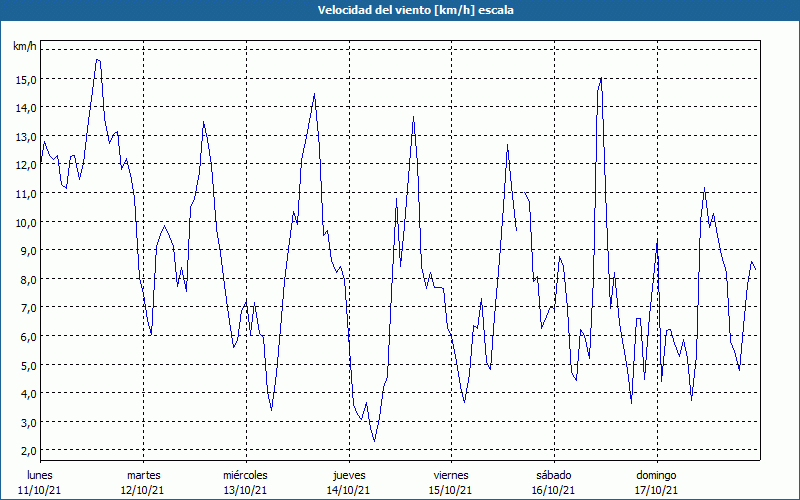
Task: Select the 3,0 y-axis value
Action: (x=29, y=422)
